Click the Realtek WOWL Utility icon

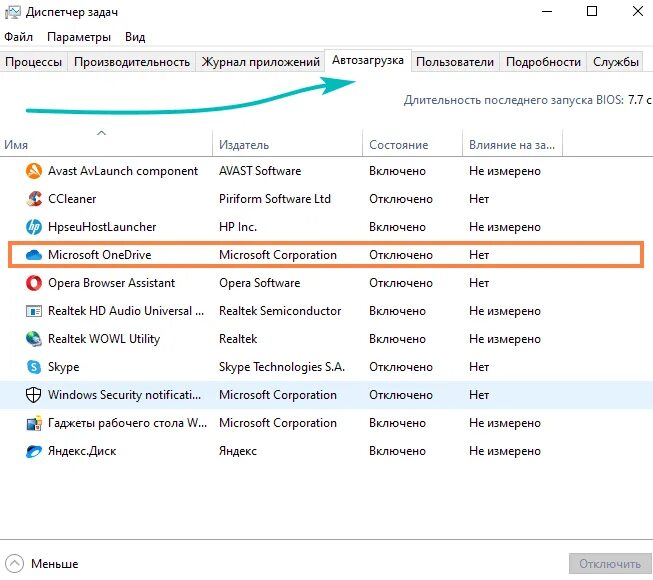[34, 339]
